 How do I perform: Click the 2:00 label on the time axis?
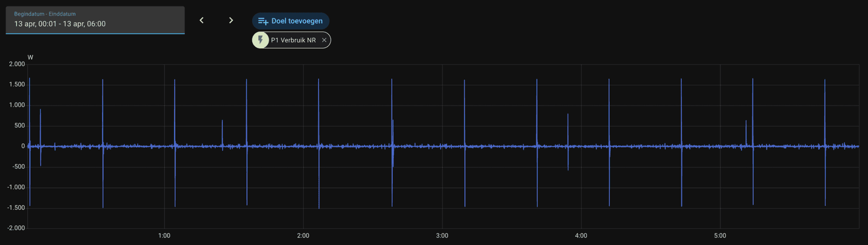pos(303,236)
